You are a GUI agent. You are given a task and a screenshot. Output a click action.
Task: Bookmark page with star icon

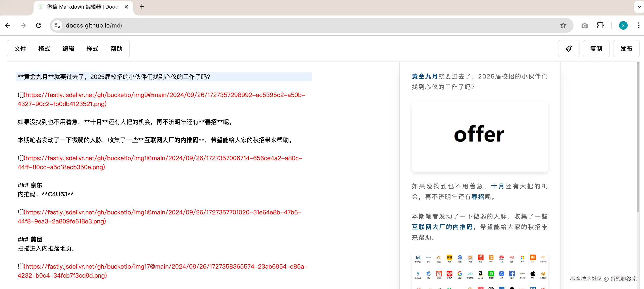pos(563,25)
